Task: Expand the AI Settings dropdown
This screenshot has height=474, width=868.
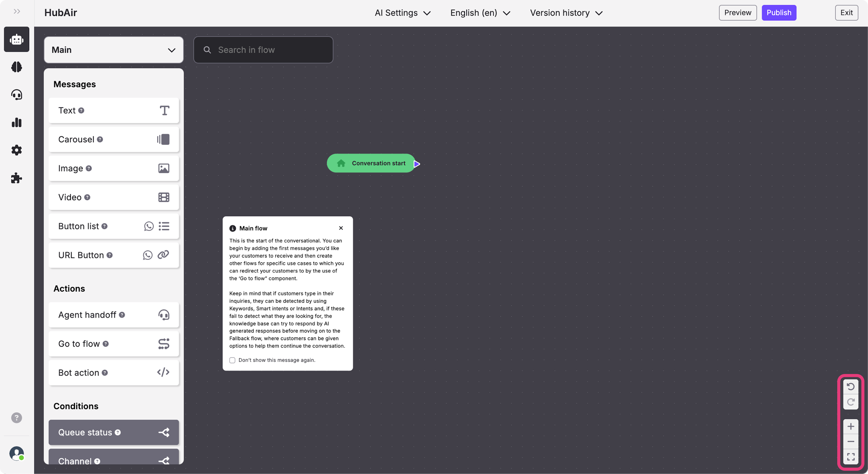Action: pos(402,13)
